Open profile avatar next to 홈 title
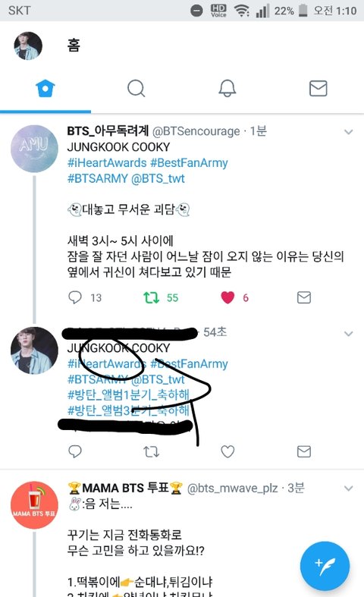 pos(28,46)
